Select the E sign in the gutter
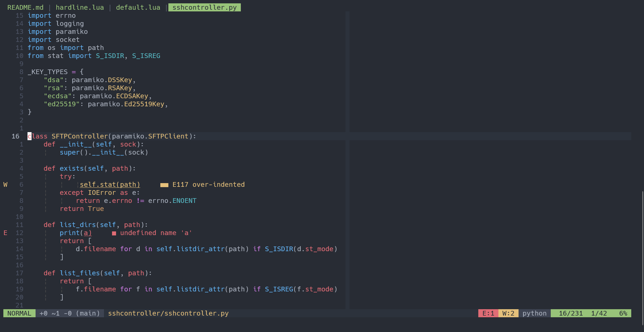 click(5, 233)
